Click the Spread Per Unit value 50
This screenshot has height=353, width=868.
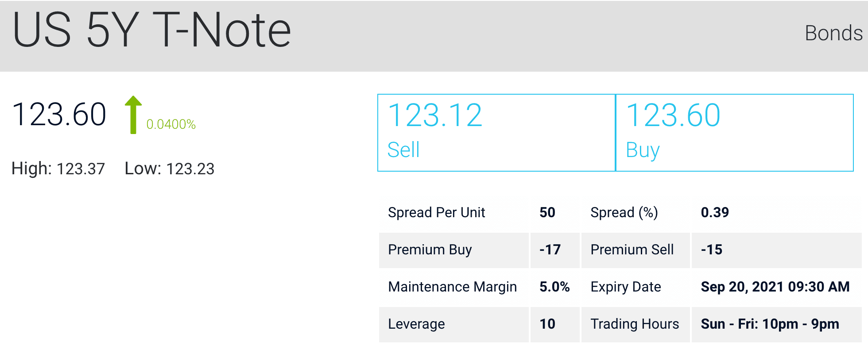pyautogui.click(x=547, y=212)
